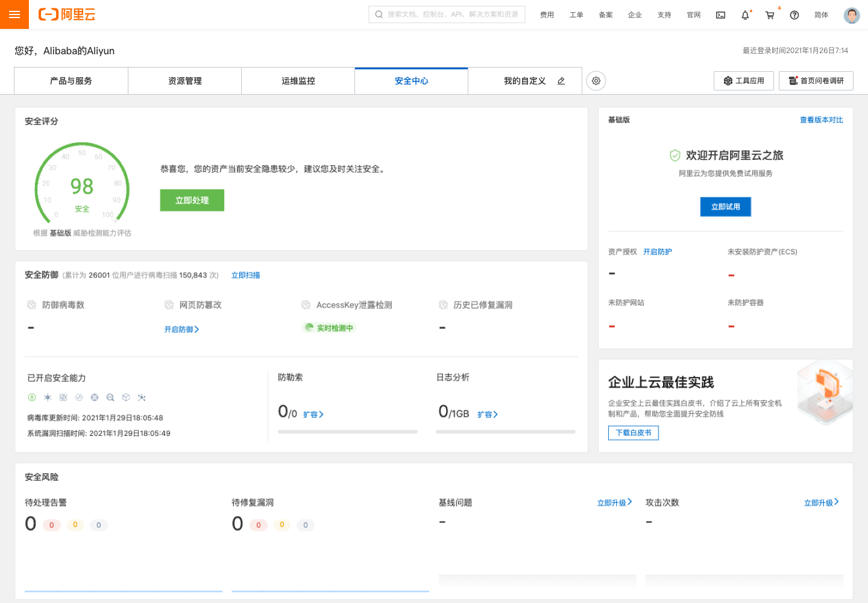Click yellow count badge under 待修复漏洞
This screenshot has width=868, height=603.
click(x=282, y=525)
